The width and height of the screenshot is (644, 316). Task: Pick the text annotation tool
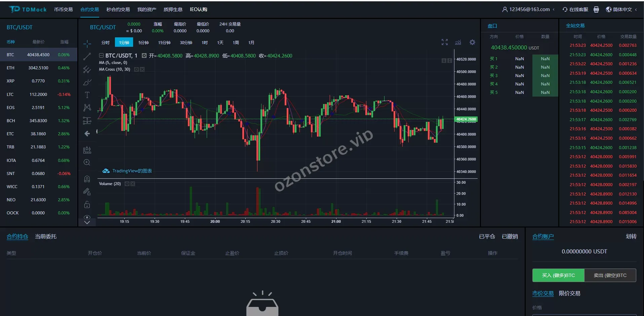pos(87,95)
